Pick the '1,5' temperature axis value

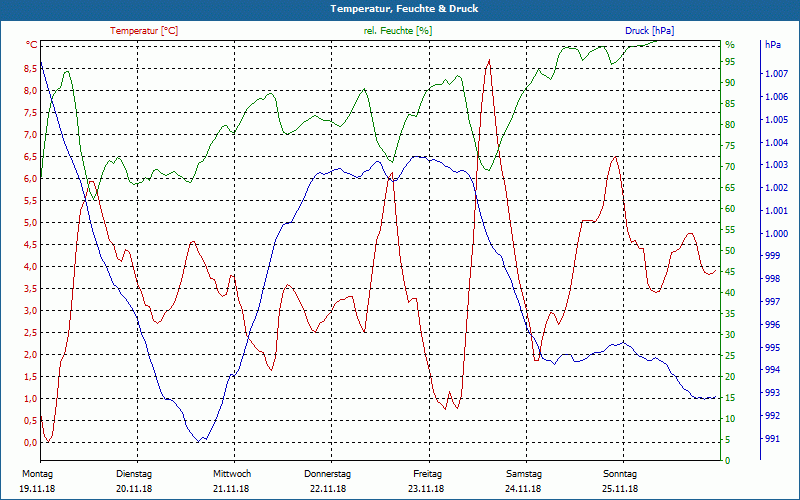pyautogui.click(x=30, y=377)
